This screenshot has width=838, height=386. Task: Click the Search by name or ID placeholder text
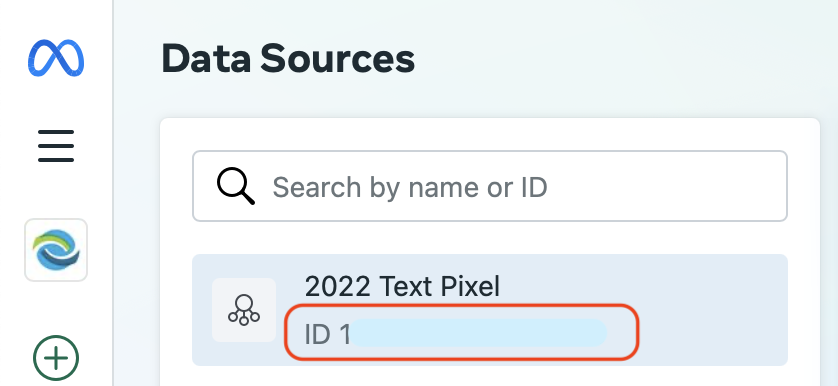(x=409, y=187)
